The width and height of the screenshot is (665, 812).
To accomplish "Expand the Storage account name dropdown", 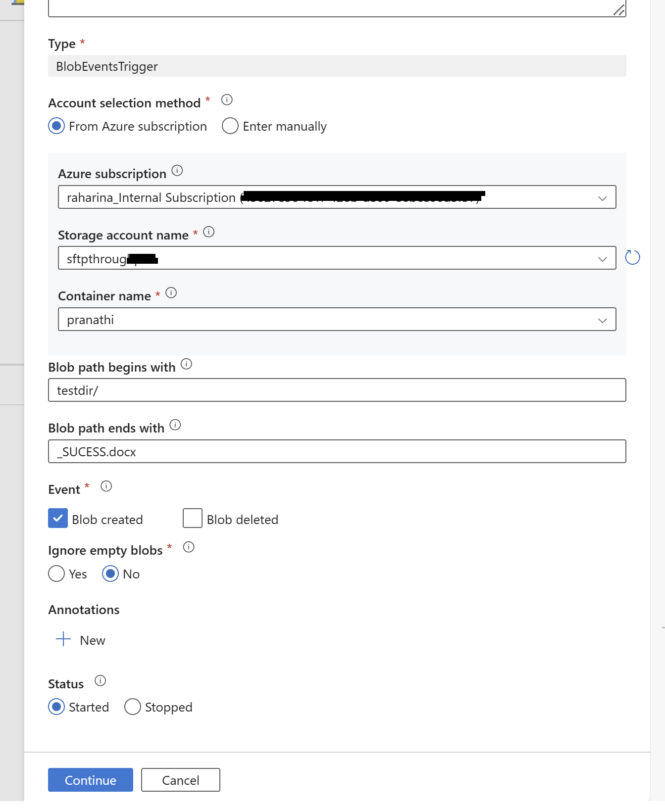I will click(x=337, y=258).
